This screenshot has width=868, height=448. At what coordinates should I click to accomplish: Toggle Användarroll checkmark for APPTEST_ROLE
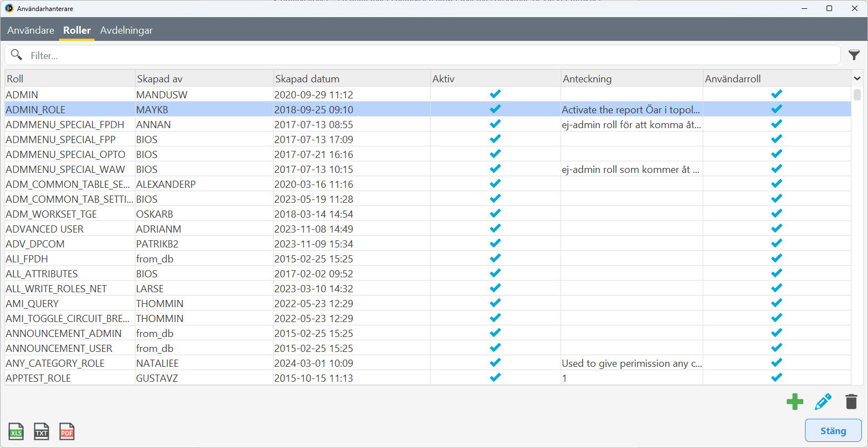(776, 378)
